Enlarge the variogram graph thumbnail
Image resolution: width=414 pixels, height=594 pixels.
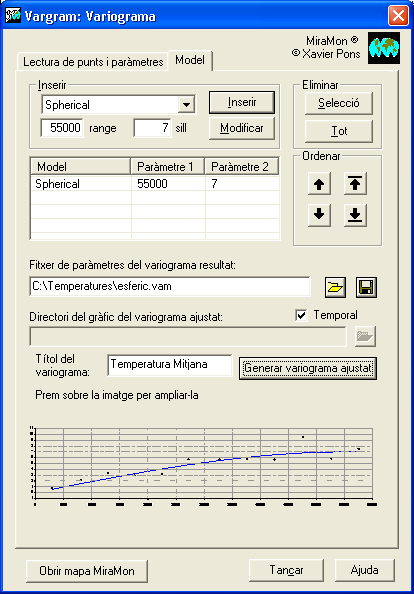204,466
